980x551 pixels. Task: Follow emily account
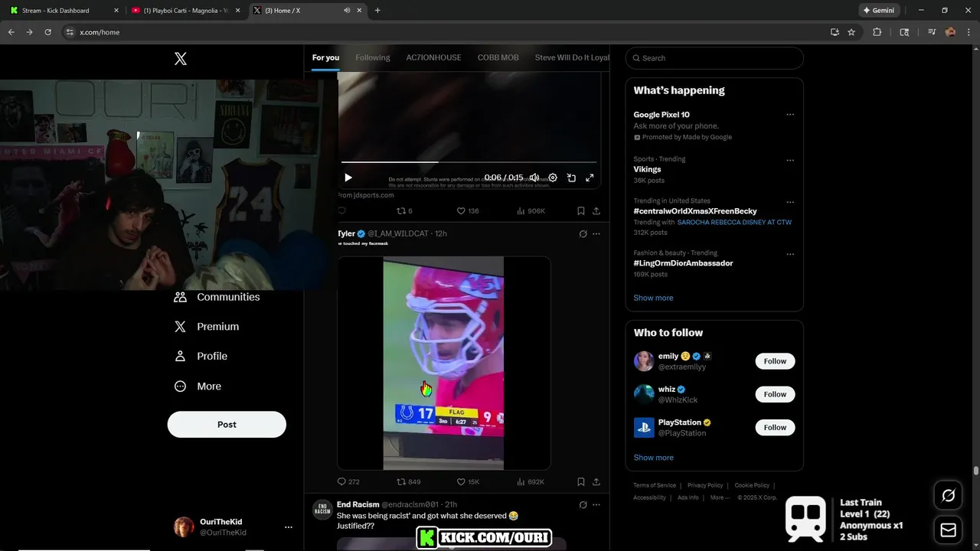(x=775, y=361)
